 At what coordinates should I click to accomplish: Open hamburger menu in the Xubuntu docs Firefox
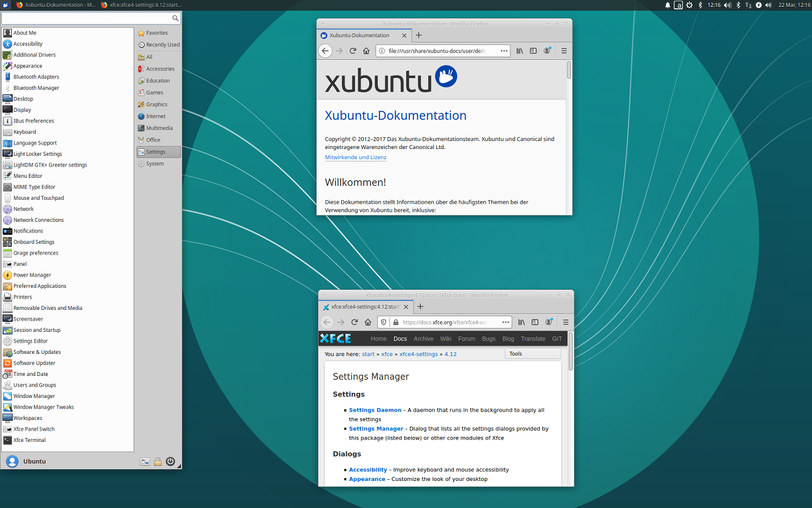click(564, 51)
